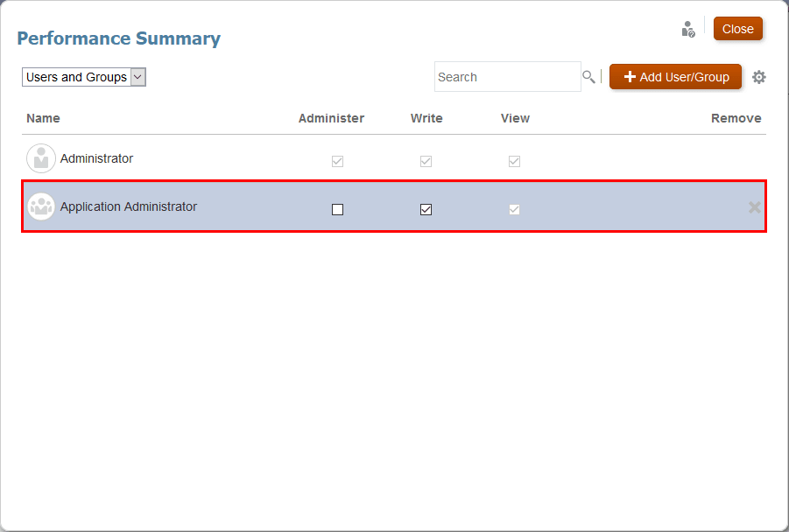Focus the Search input field
Image resolution: width=789 pixels, height=532 pixels.
tap(508, 77)
